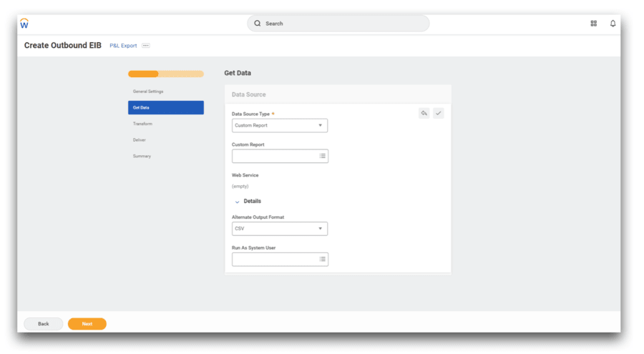Open the notifications bell
Screen dimensions: 644x354
613,24
